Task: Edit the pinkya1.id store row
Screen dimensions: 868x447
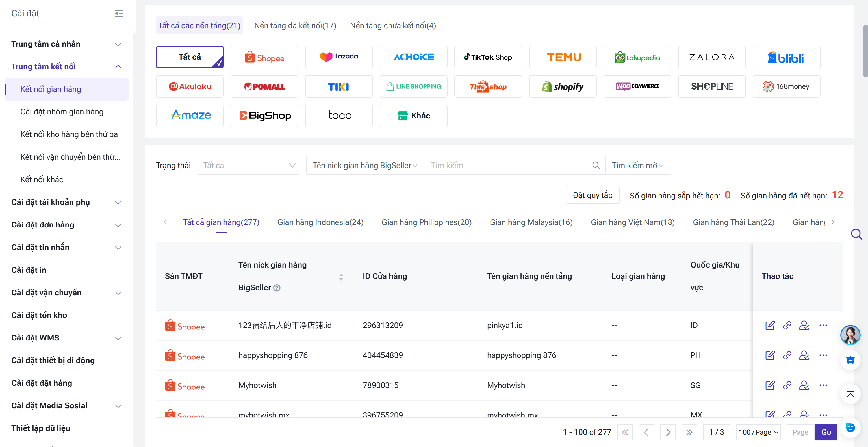Action: (x=770, y=326)
